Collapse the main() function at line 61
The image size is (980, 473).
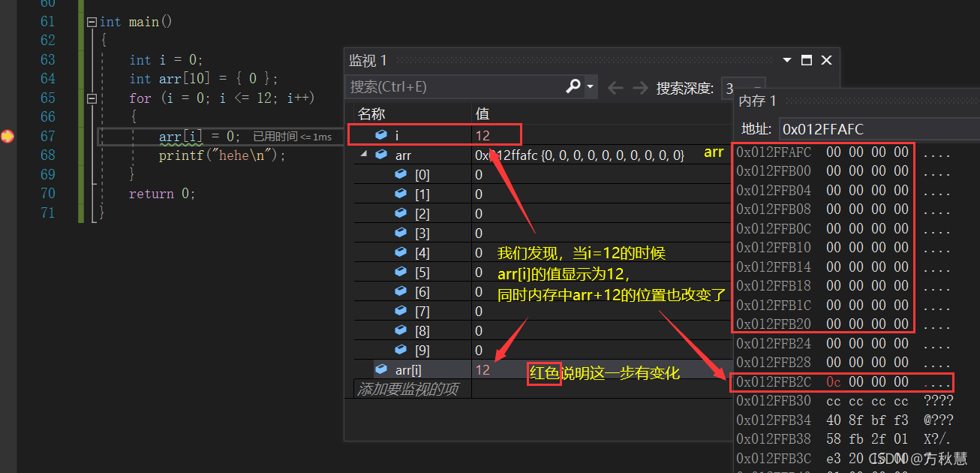(x=92, y=22)
